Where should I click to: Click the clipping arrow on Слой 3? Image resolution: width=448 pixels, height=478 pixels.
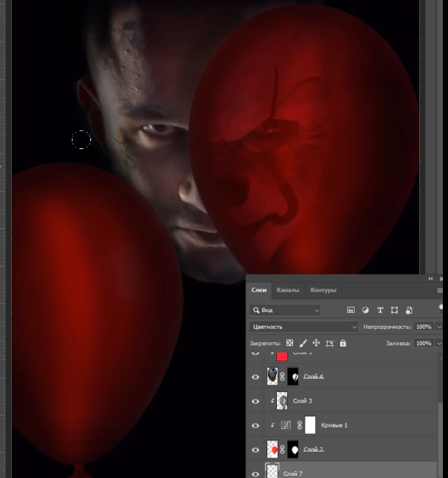(272, 401)
